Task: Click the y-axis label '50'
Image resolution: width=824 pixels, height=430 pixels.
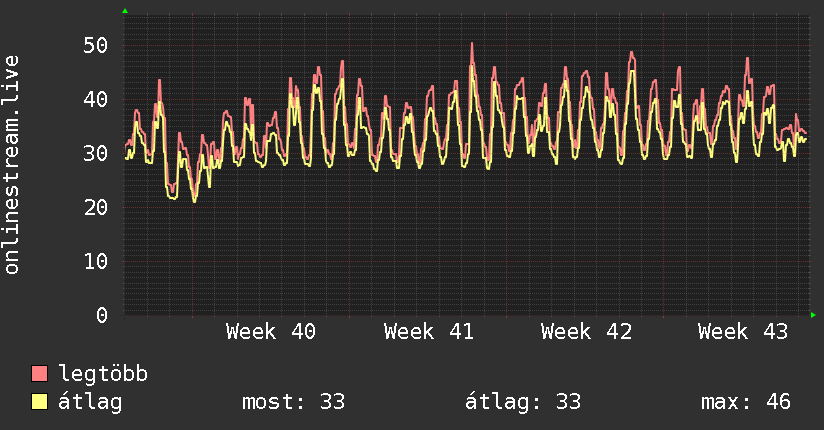Action: pos(96,46)
